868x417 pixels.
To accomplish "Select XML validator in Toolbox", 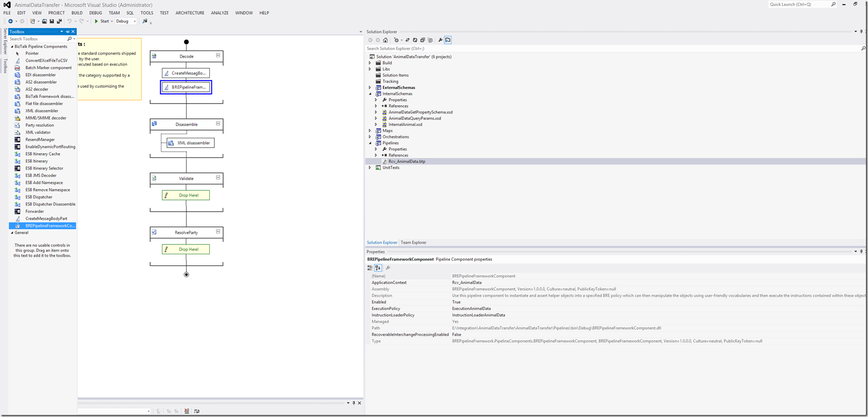I will (x=38, y=132).
